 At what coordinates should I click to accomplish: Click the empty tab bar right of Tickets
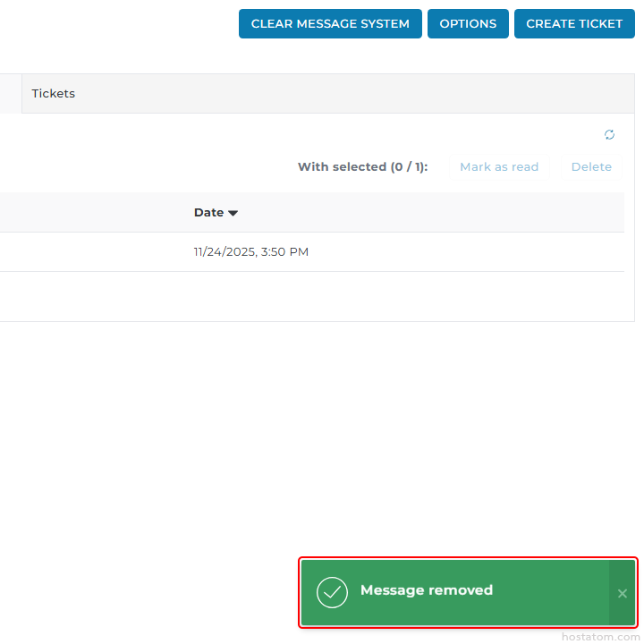coord(358,94)
